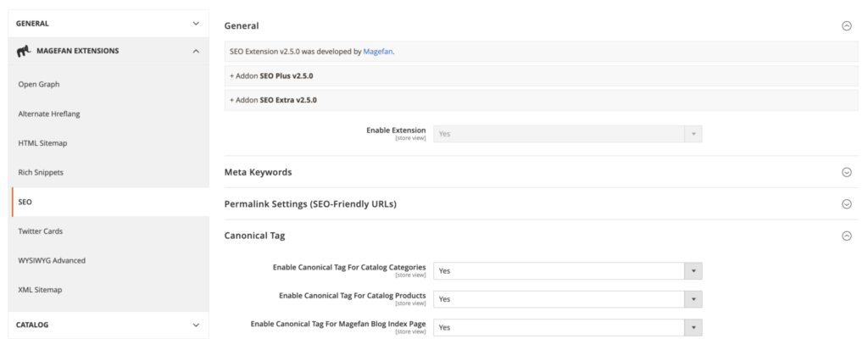Click the CATALOG sidebar group label
Image resolution: width=868 pixels, height=339 pixels.
point(32,325)
